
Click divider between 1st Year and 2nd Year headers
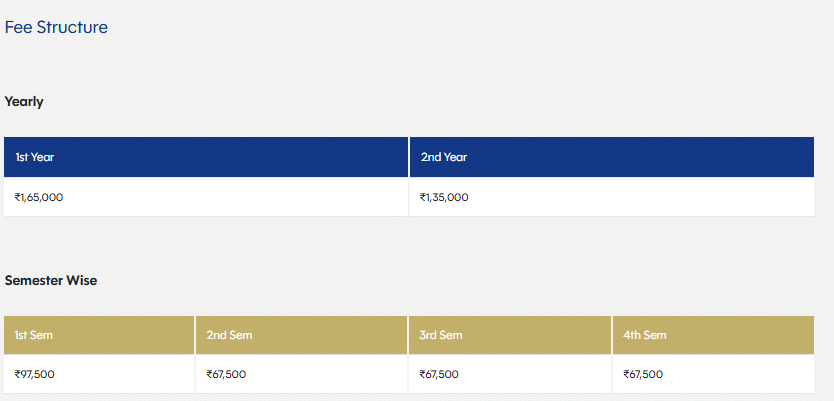tap(409, 157)
